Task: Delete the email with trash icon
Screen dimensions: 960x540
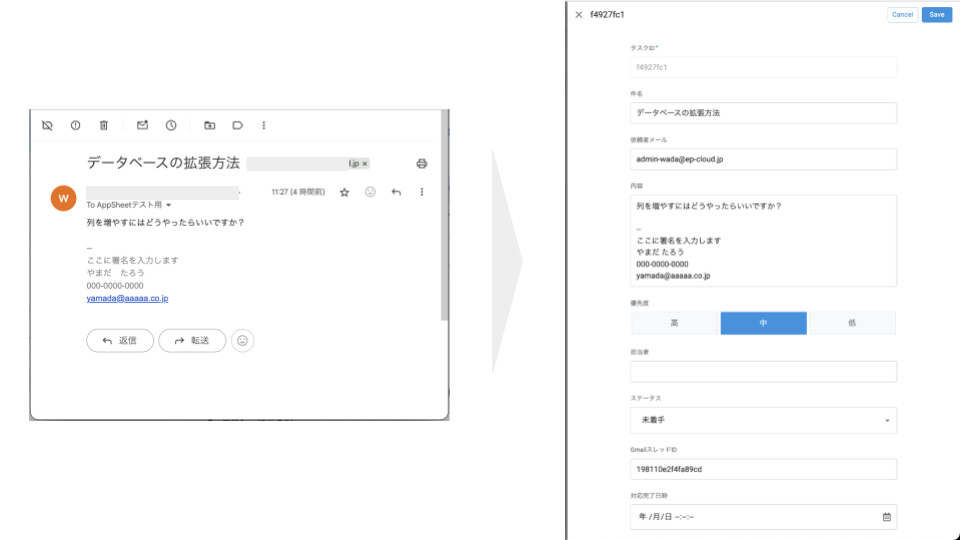Action: [103, 126]
